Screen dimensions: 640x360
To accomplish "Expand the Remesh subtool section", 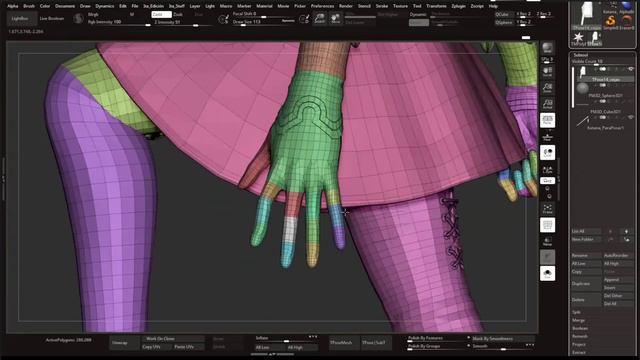I will tap(580, 336).
